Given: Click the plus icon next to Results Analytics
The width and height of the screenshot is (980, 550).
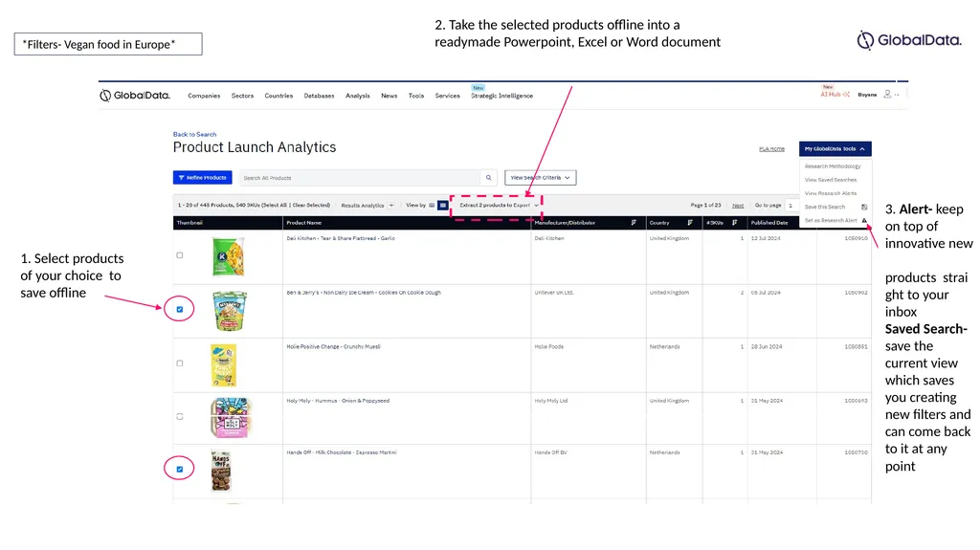Looking at the screenshot, I should click(x=391, y=205).
